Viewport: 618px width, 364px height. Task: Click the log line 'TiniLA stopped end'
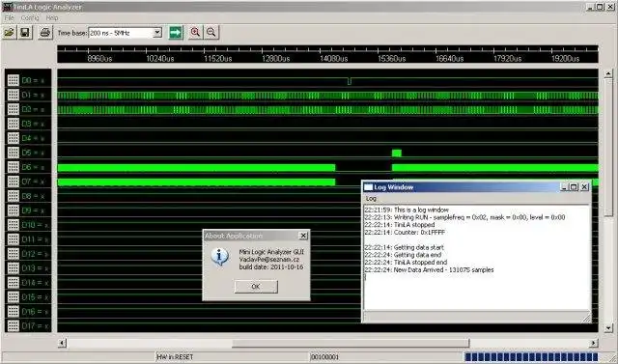406,263
